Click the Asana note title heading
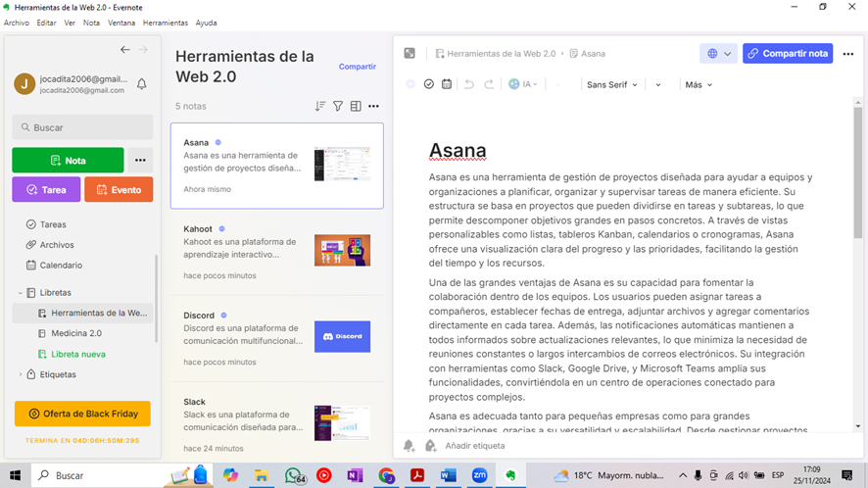This screenshot has width=868, height=488. (x=458, y=150)
